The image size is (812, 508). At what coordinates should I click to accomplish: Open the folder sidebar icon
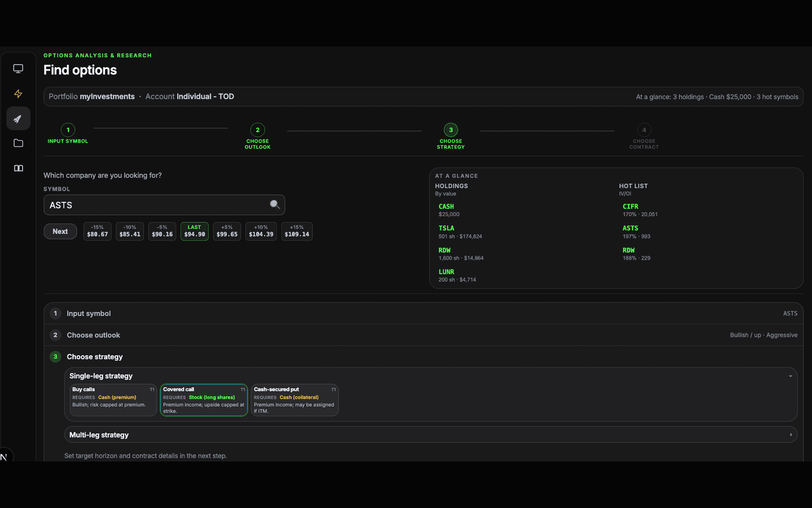(x=18, y=143)
